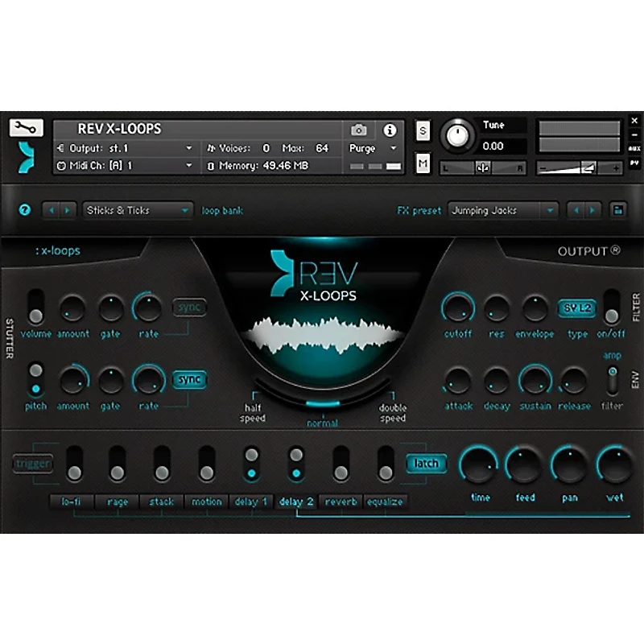Select the SV L2 filter type
Image resolution: width=644 pixels, height=644 pixels.
coord(578,308)
